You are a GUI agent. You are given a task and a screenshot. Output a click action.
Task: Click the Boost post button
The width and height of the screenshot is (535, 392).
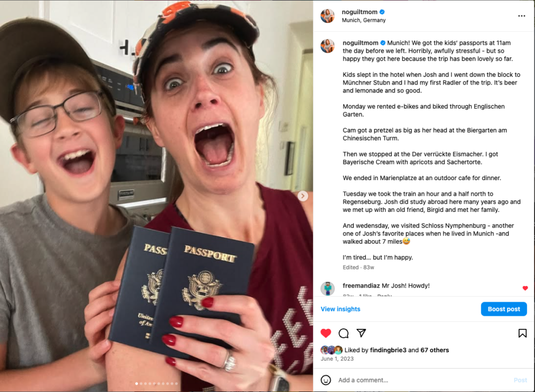tap(504, 309)
